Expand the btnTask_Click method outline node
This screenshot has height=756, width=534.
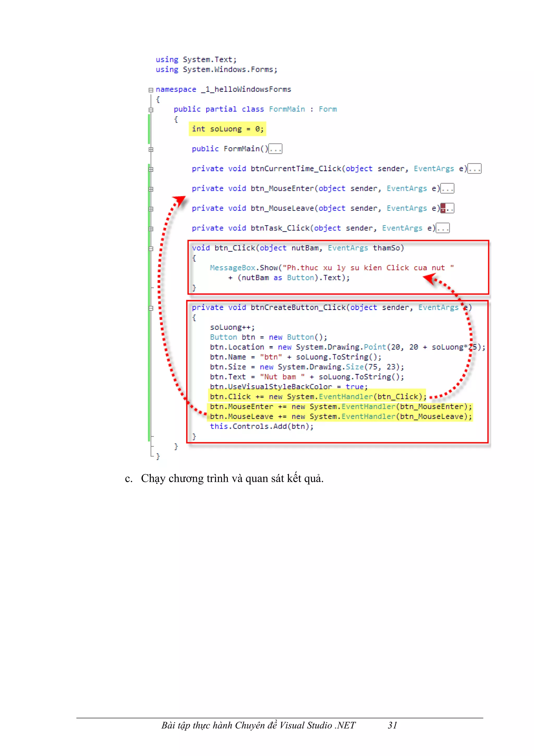[x=151, y=229]
